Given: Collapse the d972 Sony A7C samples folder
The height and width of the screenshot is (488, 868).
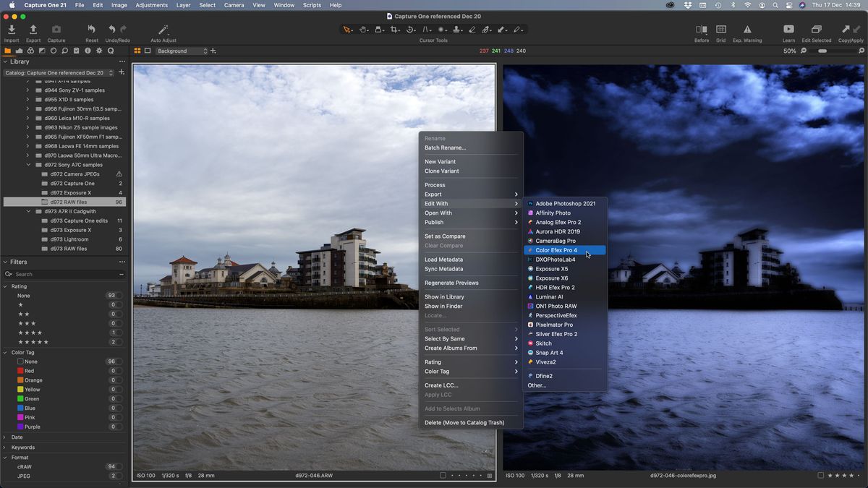Looking at the screenshot, I should click(28, 164).
